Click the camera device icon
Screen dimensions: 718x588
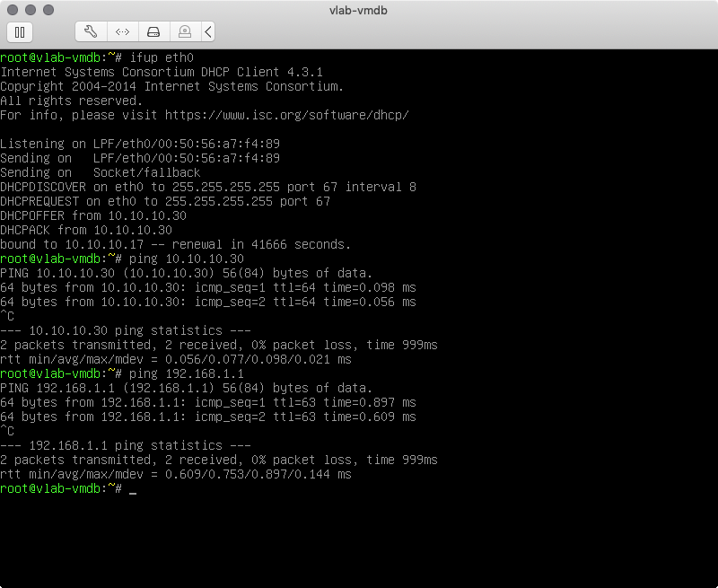[184, 31]
